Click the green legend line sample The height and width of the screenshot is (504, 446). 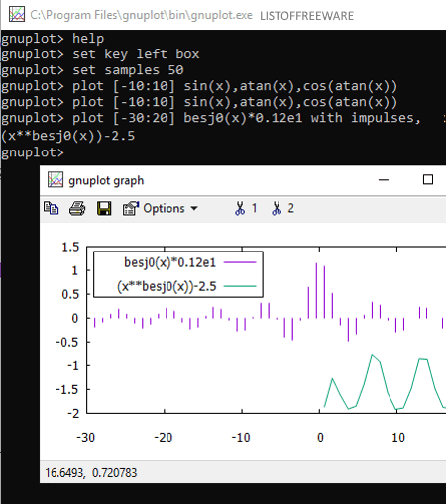pos(240,286)
